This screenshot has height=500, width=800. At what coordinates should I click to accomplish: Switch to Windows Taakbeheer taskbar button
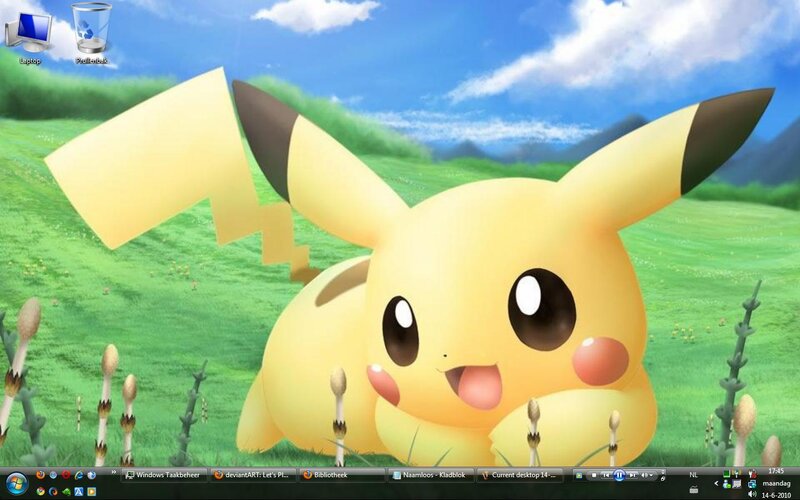pyautogui.click(x=164, y=475)
